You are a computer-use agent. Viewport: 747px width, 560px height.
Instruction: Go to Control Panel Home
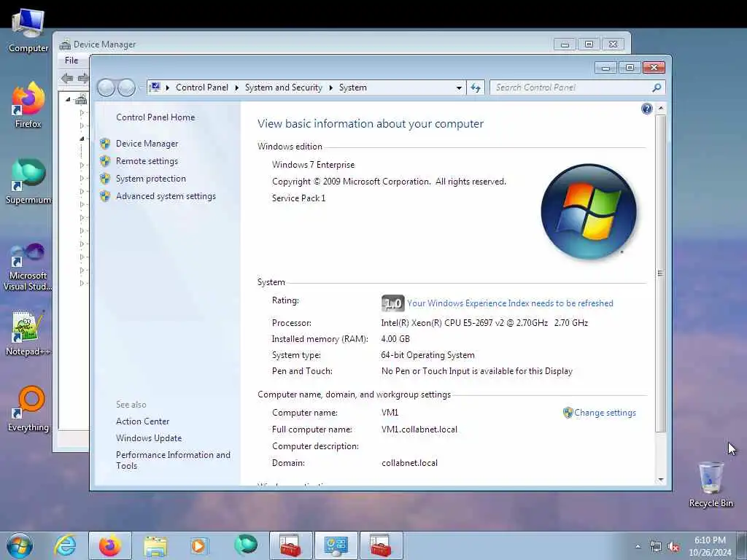(x=155, y=117)
